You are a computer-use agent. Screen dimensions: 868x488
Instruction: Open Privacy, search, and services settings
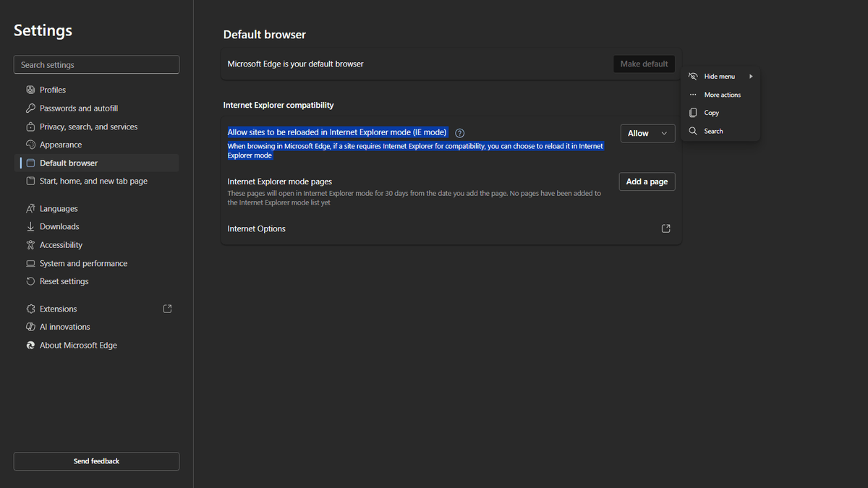tap(88, 127)
